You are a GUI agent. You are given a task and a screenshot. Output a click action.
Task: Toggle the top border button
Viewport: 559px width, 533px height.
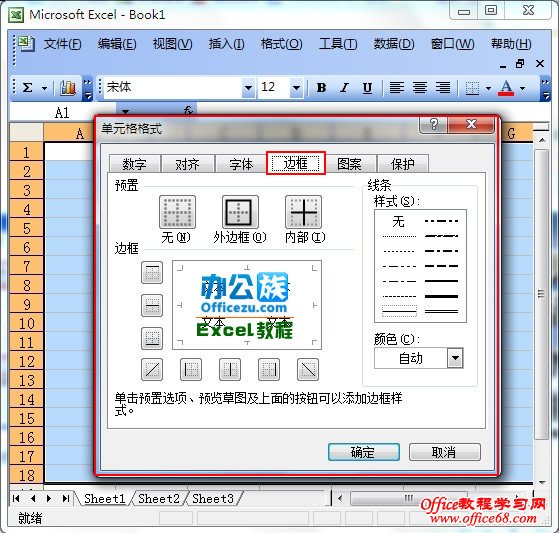(152, 272)
